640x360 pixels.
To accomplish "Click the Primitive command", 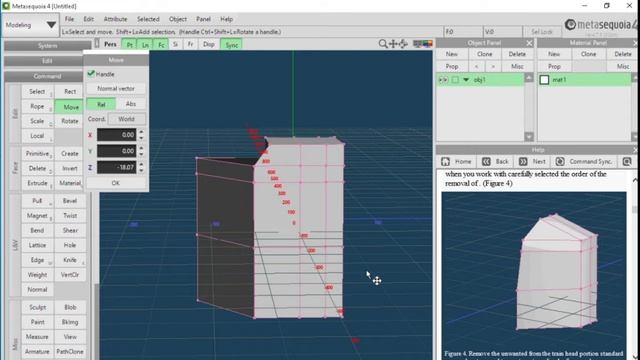I will pyautogui.click(x=37, y=153).
